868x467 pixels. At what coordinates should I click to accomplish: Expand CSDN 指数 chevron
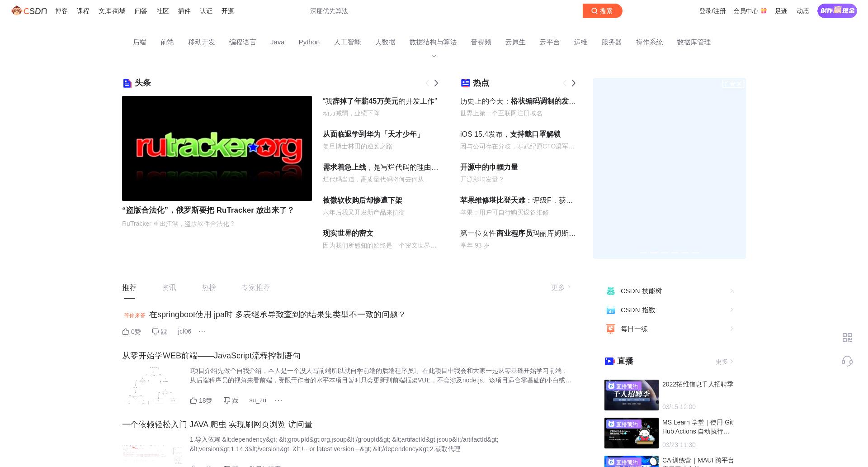coord(731,310)
